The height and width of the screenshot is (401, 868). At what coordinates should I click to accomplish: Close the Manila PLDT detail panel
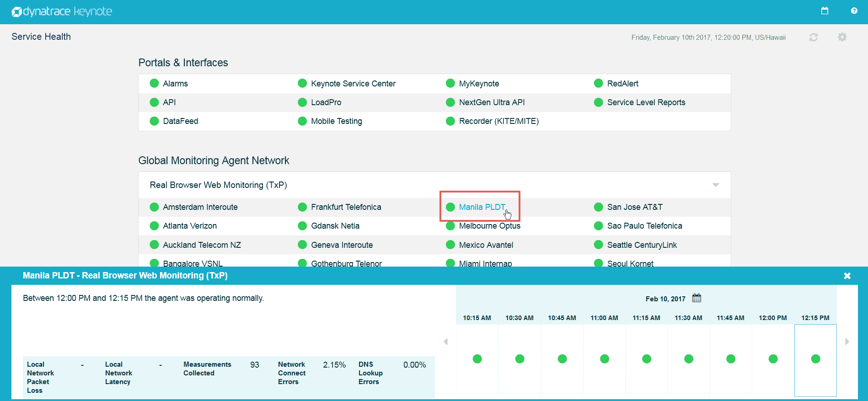[847, 276]
